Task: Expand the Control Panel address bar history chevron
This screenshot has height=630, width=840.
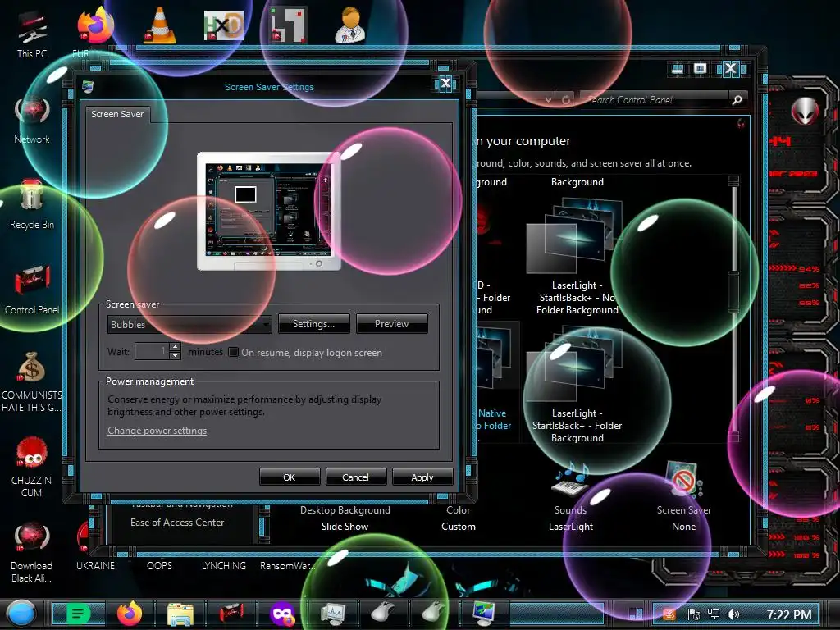Action: [x=547, y=99]
